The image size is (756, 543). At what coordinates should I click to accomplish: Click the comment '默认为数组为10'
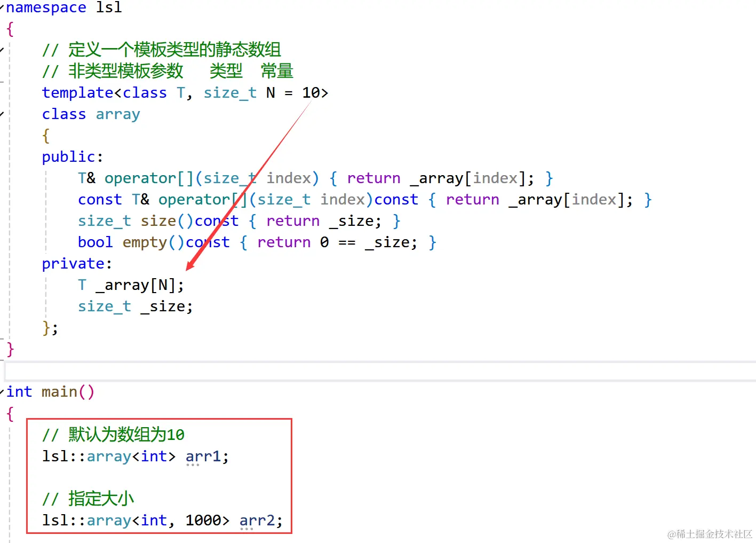tap(126, 435)
